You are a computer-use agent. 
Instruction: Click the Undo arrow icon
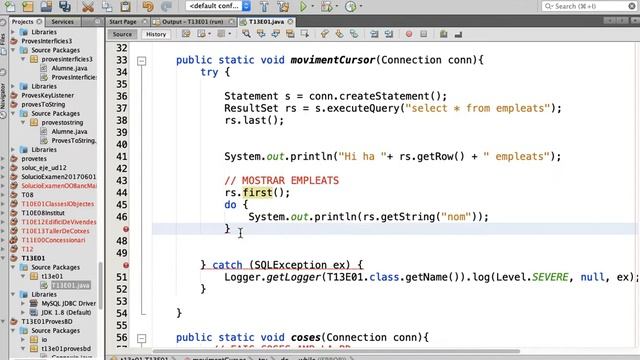coord(148,6)
